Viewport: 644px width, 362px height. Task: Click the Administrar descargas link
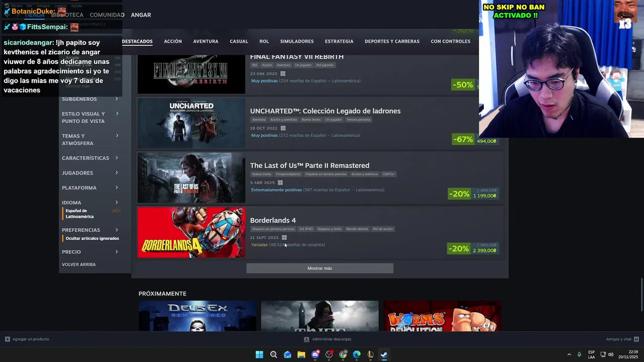tap(332, 339)
